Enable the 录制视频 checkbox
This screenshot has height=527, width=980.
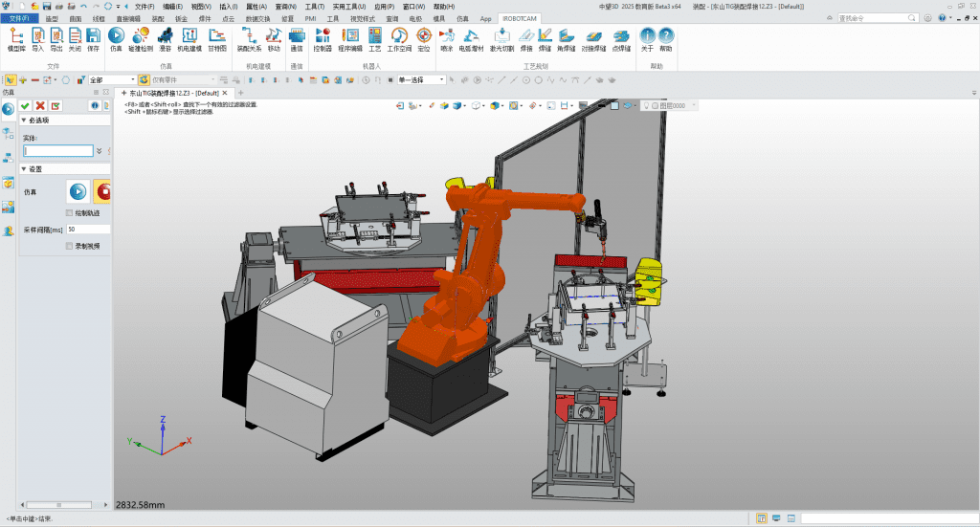point(69,246)
